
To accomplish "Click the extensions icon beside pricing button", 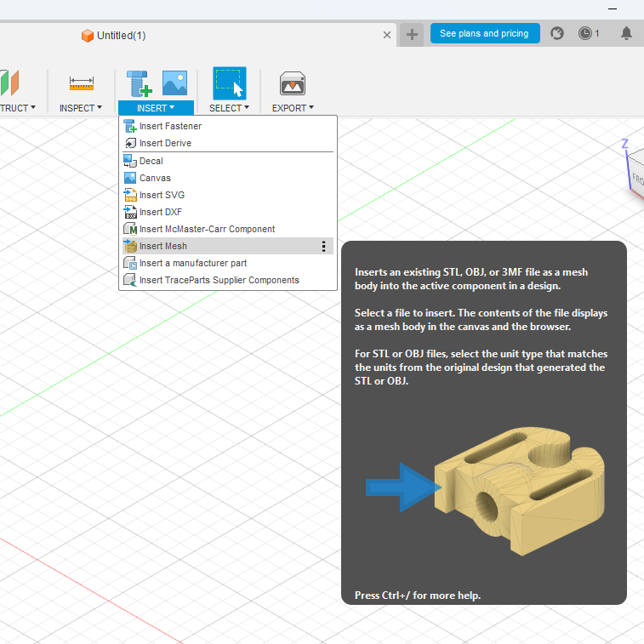I will [x=557, y=34].
